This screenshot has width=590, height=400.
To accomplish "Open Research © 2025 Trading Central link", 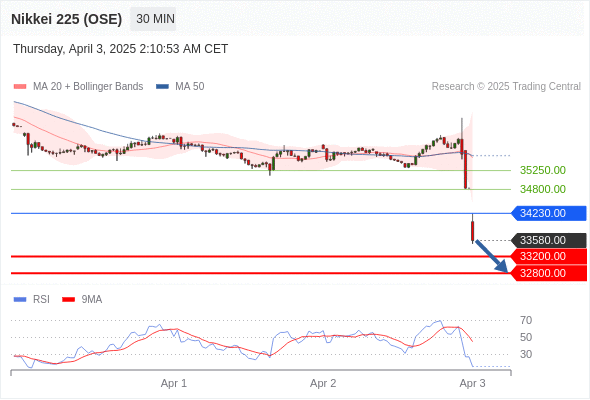I will coord(506,87).
